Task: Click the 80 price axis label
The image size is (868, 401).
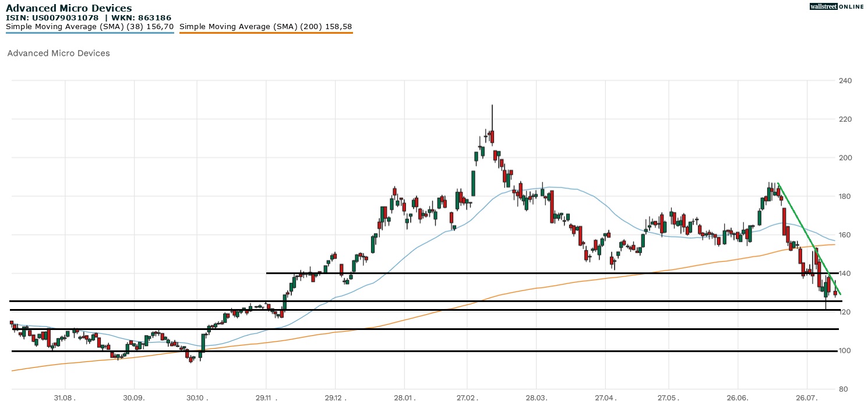Action: pyautogui.click(x=842, y=389)
